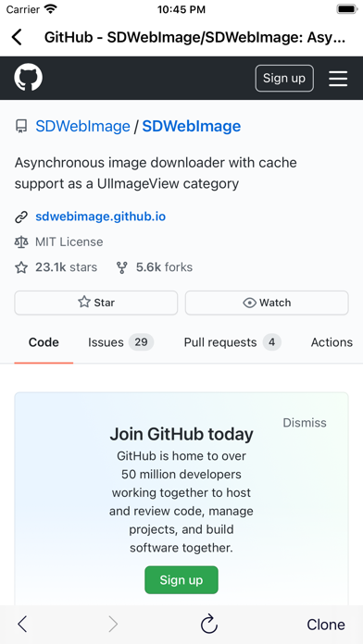363x644 pixels.
Task: Open the bold SDWebImage repository link
Action: click(191, 126)
